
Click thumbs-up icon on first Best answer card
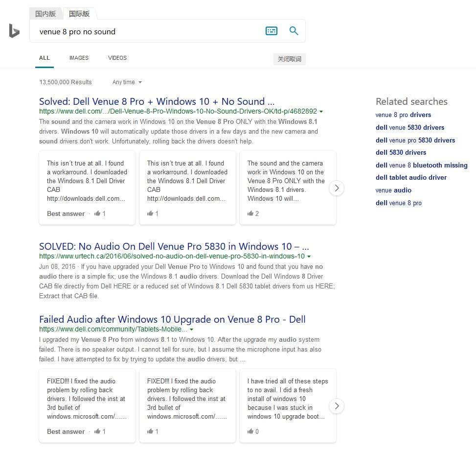pos(97,213)
